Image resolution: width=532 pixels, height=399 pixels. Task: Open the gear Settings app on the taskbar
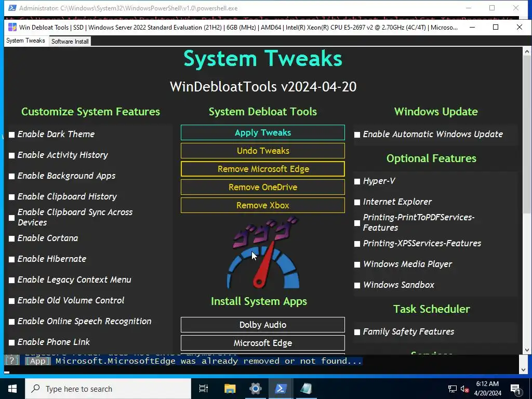coord(255,389)
